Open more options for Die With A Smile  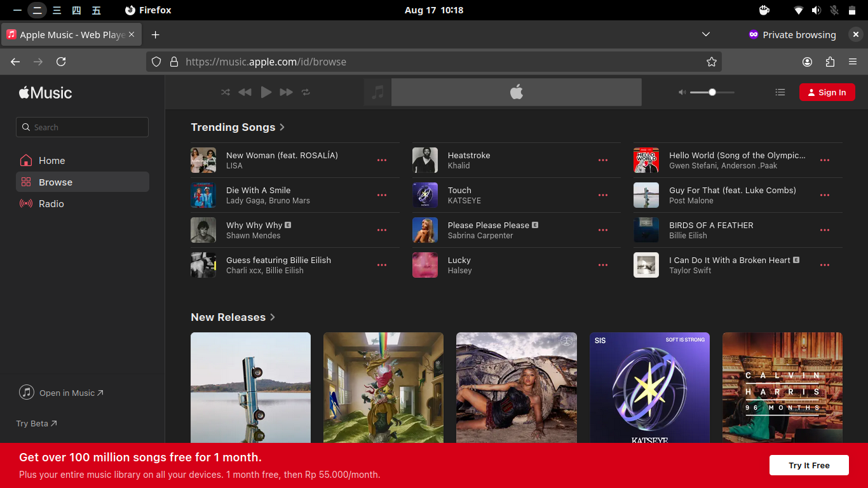382,195
